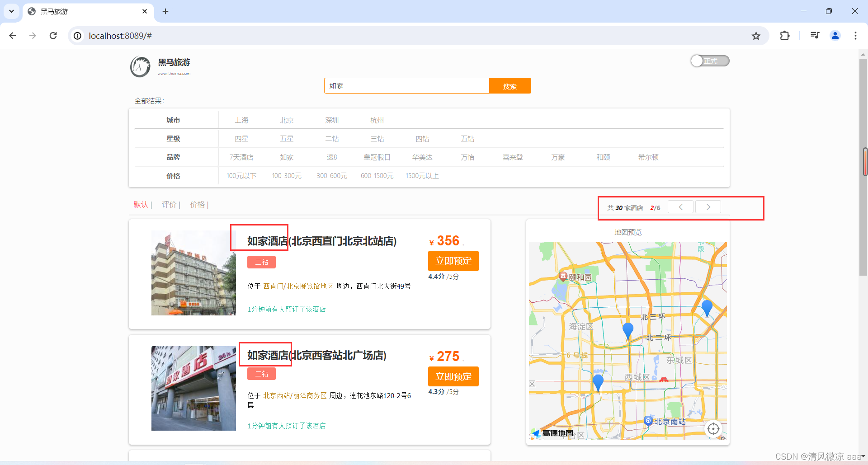Filter by brand 7天酒店

click(241, 157)
